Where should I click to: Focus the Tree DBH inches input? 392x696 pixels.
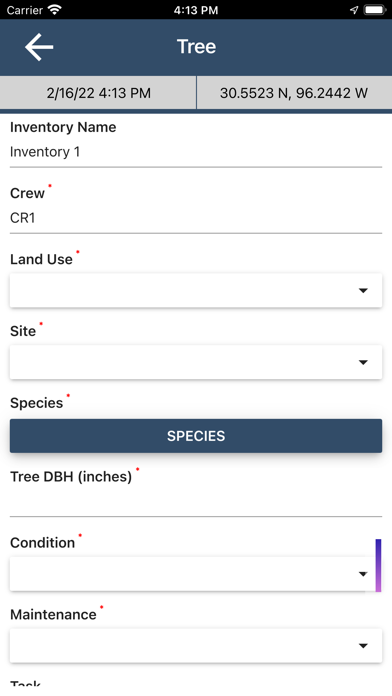(x=196, y=502)
